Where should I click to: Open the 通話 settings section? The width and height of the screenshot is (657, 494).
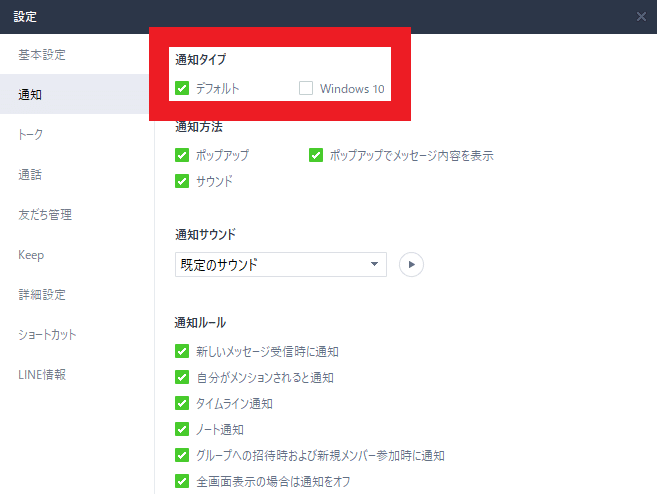(x=75, y=174)
